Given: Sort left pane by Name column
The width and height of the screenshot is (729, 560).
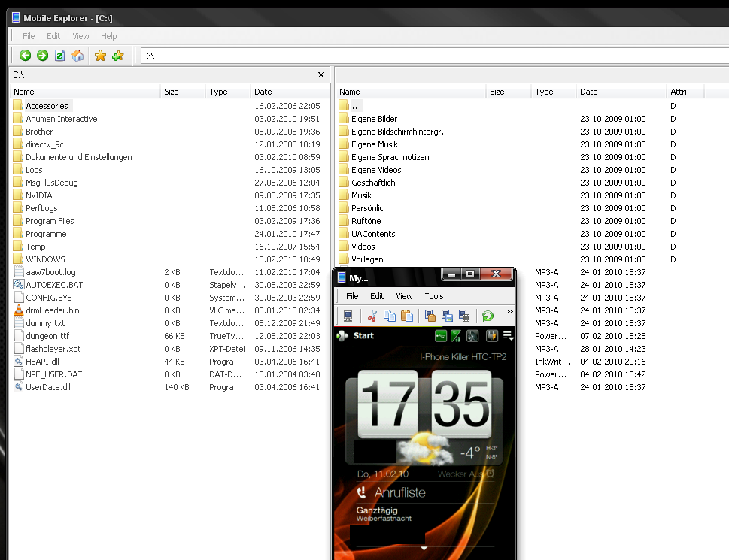Looking at the screenshot, I should (x=85, y=92).
